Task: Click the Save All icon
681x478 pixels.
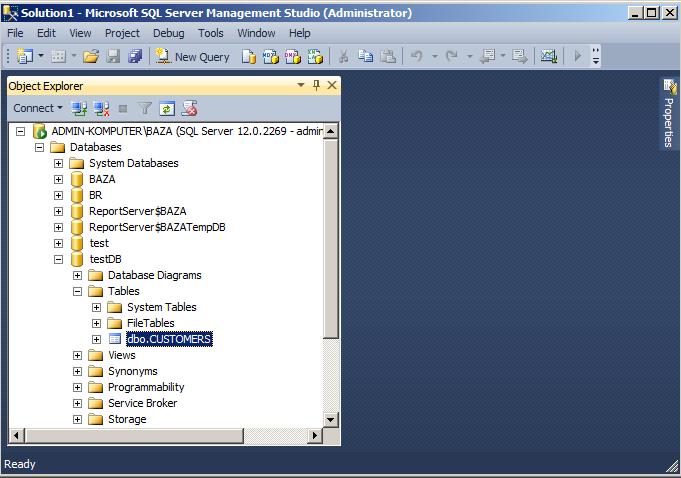Action: [x=135, y=56]
